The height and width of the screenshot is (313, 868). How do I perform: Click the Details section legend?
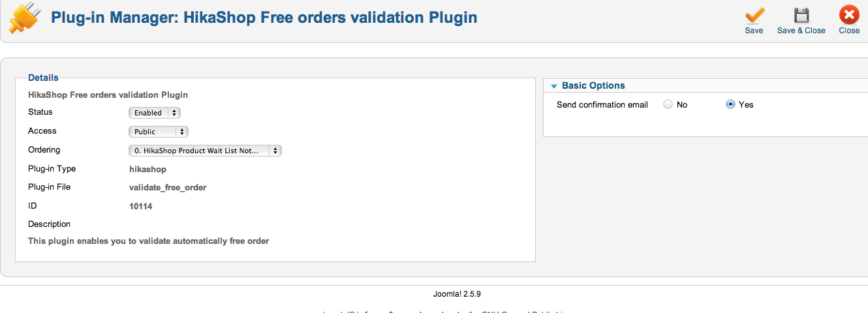click(x=43, y=78)
